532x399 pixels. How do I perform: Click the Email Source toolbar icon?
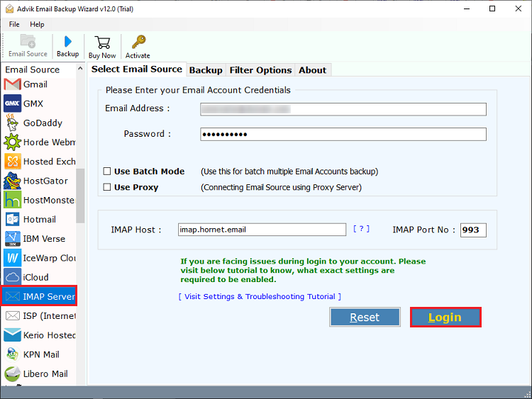tap(28, 41)
